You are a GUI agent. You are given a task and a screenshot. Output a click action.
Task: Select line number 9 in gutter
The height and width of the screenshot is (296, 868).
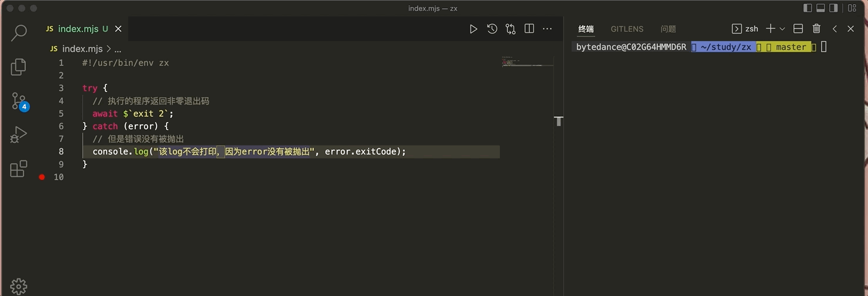pyautogui.click(x=61, y=164)
